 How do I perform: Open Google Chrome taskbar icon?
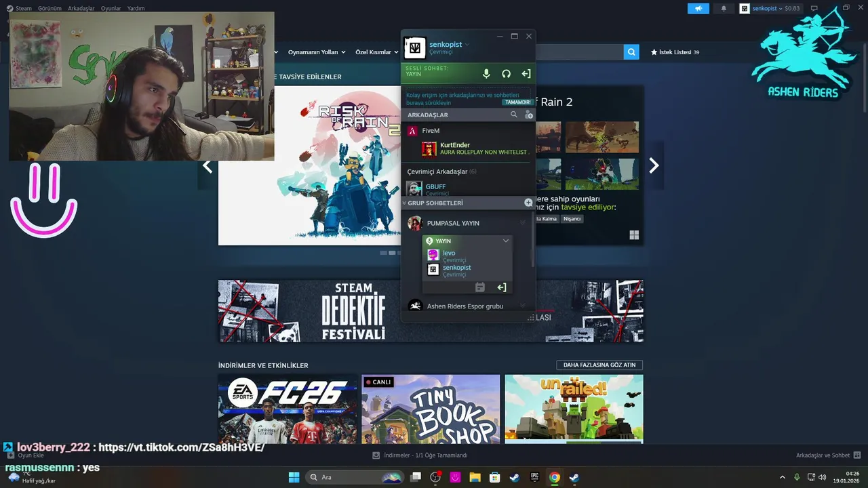pos(554,477)
